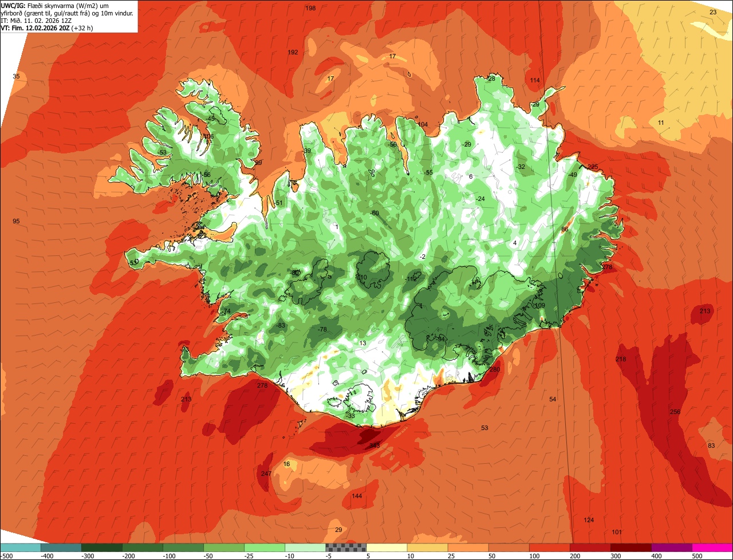Click the map value '101'
This screenshot has height=560, width=733.
tap(617, 533)
